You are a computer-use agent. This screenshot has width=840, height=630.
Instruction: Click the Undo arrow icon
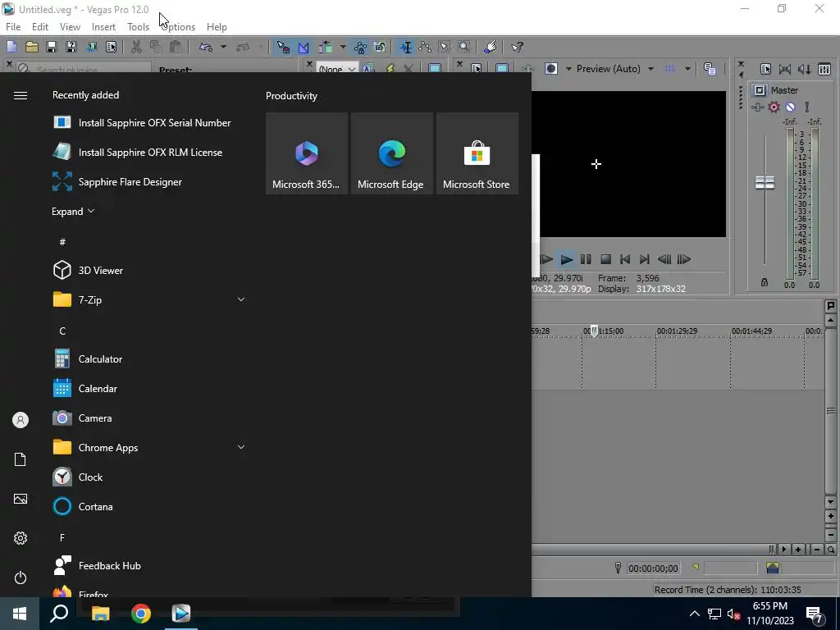click(x=206, y=47)
